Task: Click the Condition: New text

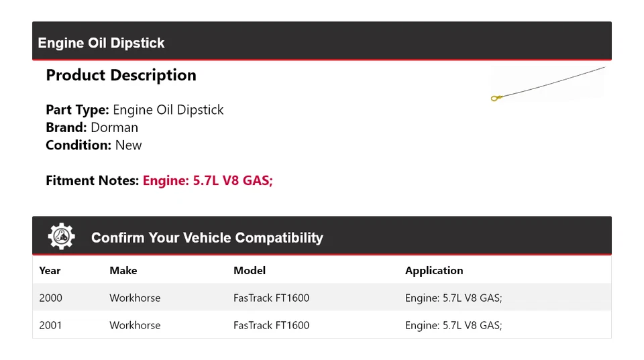Action: point(94,145)
